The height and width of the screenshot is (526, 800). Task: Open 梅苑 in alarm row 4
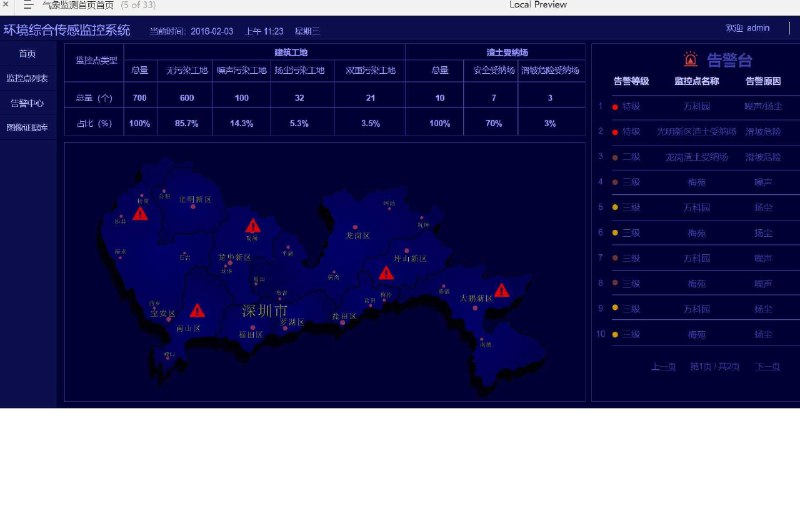point(696,182)
